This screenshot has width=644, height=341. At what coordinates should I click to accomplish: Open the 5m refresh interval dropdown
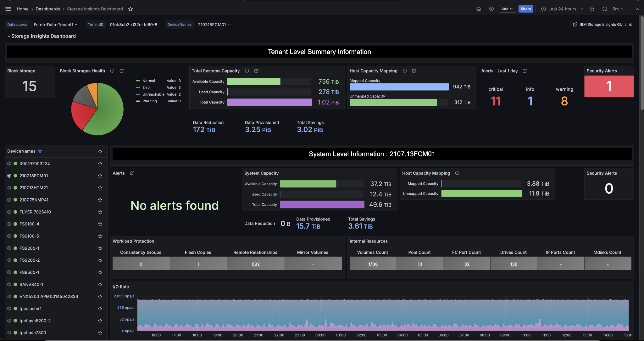tap(618, 9)
